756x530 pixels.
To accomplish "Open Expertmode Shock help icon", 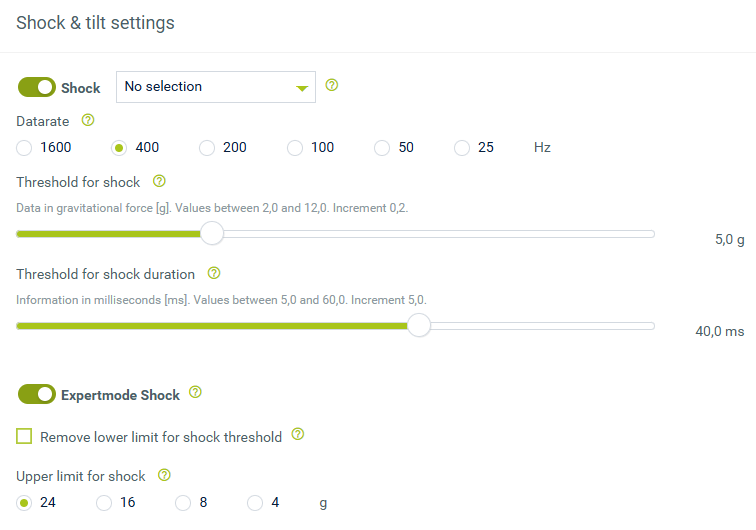I will 195,392.
